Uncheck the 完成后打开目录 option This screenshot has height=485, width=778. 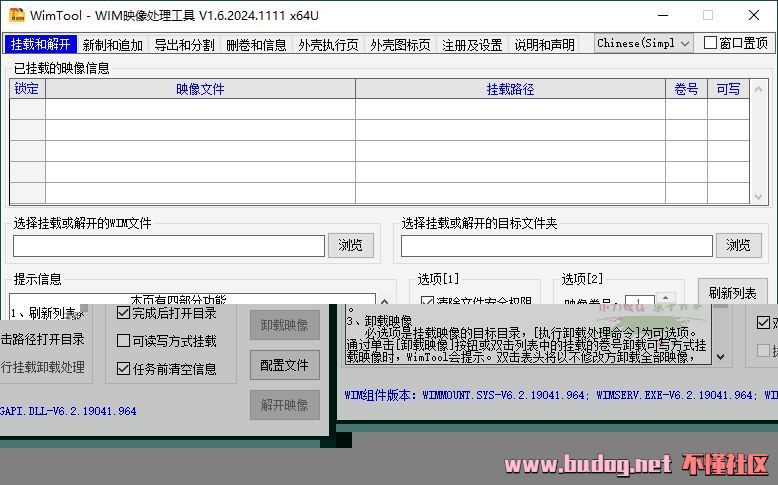124,313
